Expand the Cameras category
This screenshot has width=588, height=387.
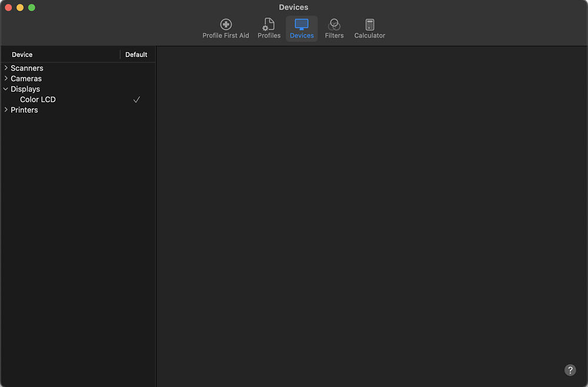(5, 78)
